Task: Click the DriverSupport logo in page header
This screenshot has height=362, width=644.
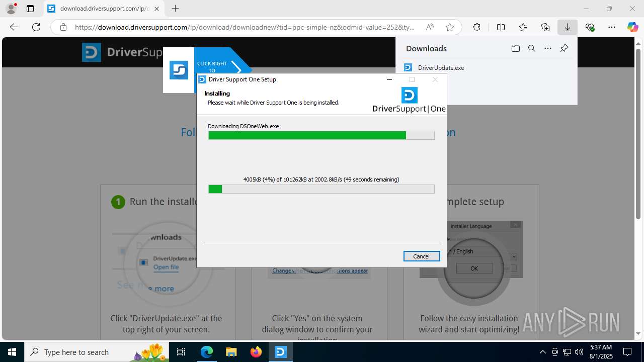Action: (123, 52)
